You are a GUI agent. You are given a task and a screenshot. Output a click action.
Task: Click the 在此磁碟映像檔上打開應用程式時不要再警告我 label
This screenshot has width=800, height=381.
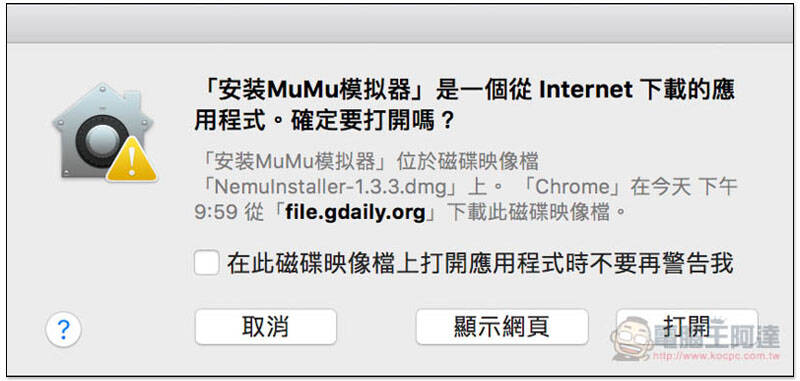pos(480,264)
